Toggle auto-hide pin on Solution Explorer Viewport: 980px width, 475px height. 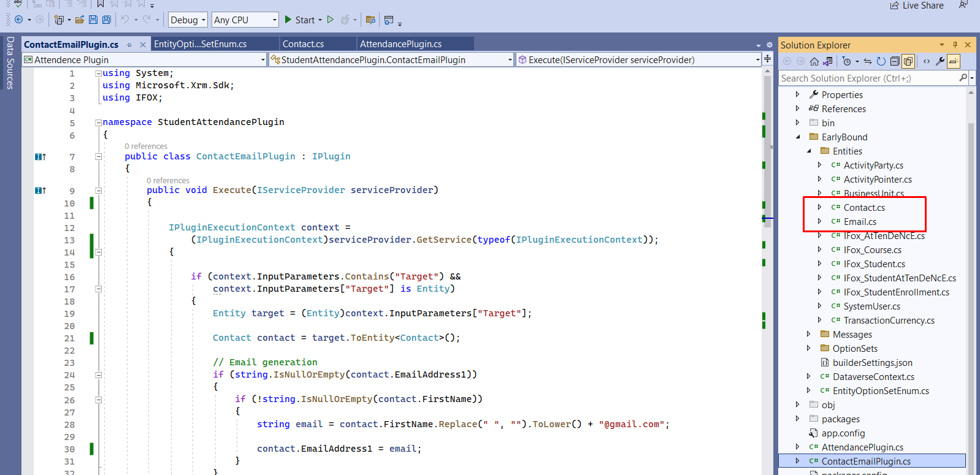coord(955,45)
